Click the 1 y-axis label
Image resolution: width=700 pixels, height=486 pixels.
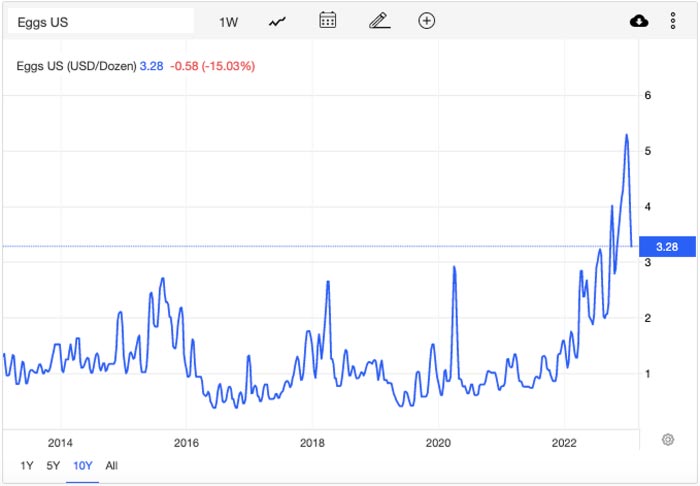648,374
